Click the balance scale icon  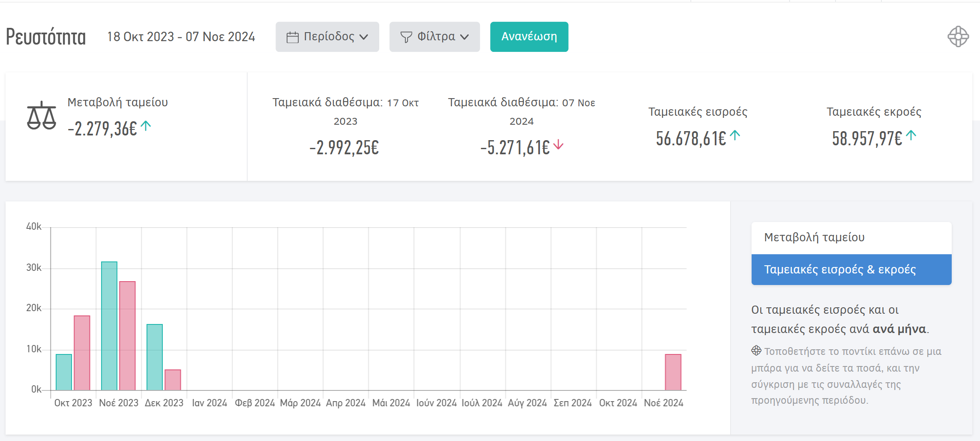click(42, 116)
